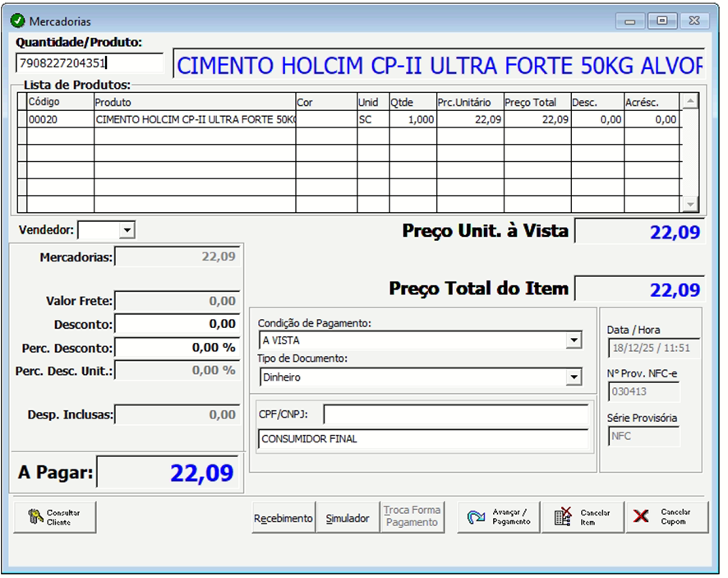
Task: Click the Cancelar Item icon button
Action: 563,517
